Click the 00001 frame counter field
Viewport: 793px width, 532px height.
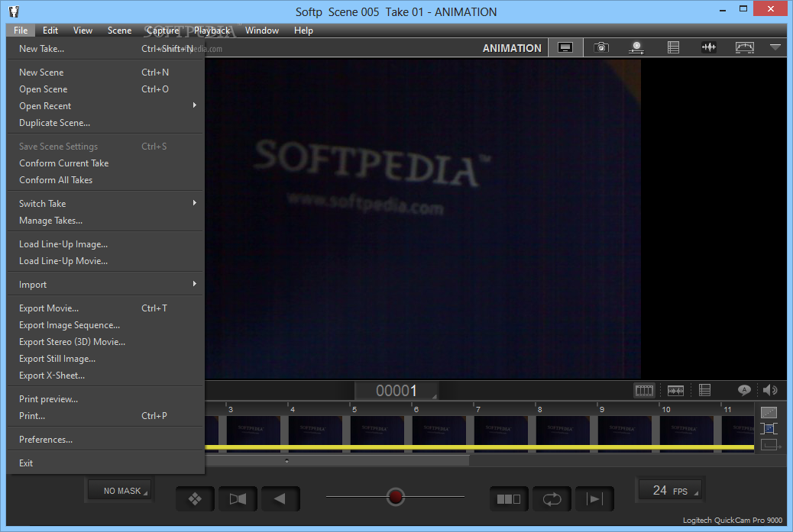(x=396, y=391)
